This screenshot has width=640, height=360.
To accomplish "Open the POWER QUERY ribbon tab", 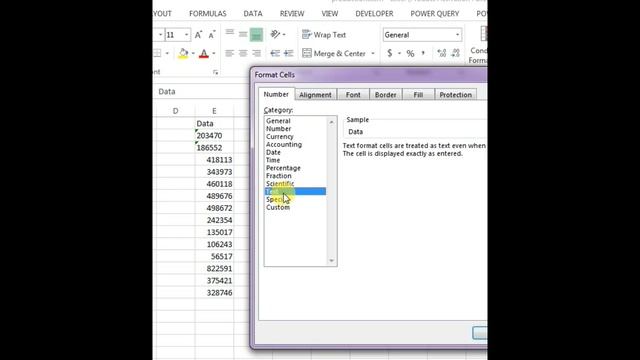I will (435, 13).
